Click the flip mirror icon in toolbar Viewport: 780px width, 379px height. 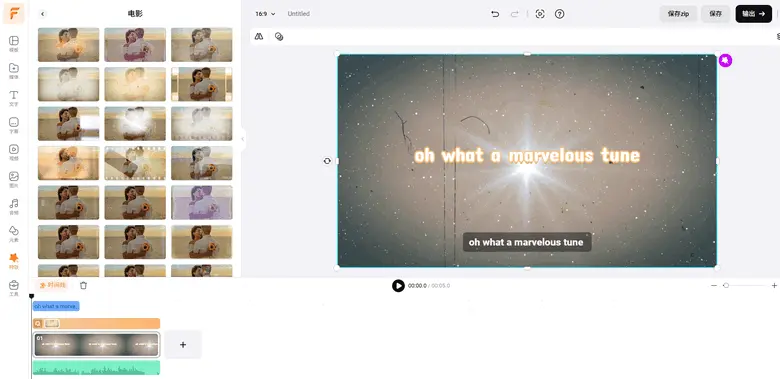tap(259, 36)
